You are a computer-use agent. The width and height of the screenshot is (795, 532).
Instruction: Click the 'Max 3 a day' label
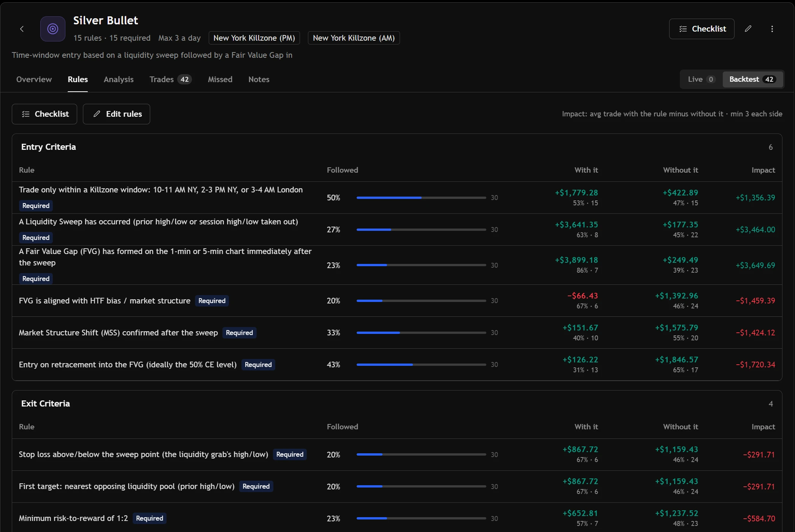point(179,38)
